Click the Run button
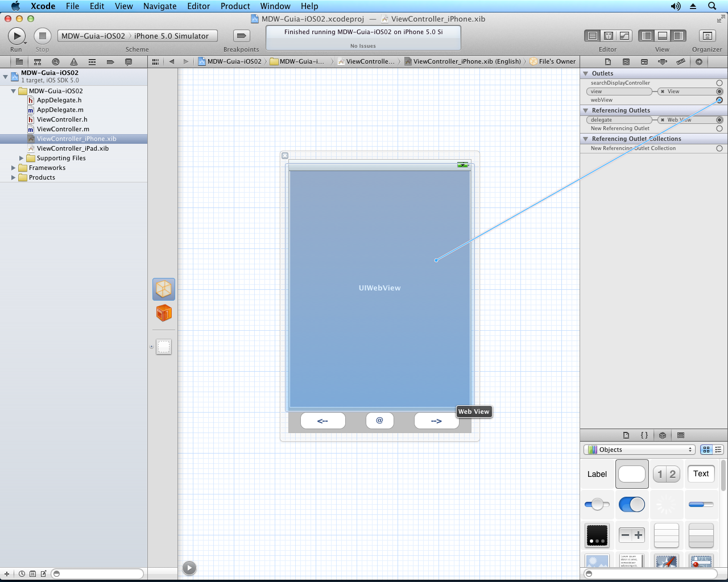This screenshot has width=728, height=582. pyautogui.click(x=16, y=36)
